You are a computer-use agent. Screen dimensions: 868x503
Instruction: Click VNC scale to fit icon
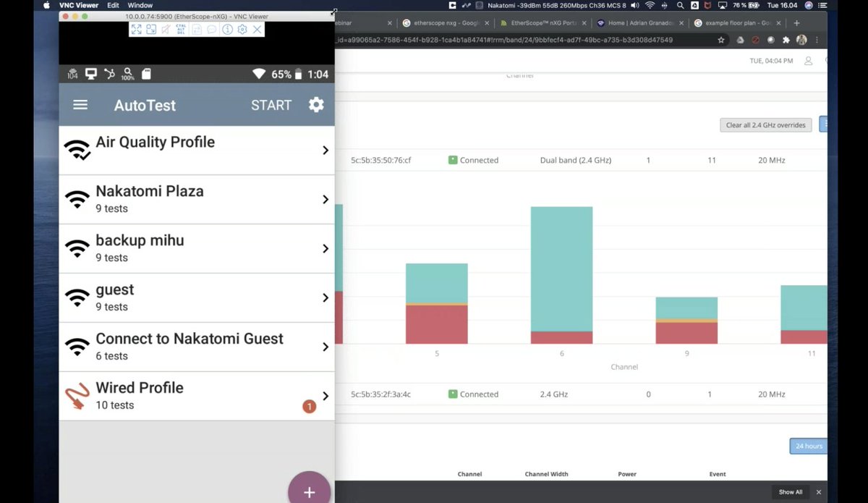click(151, 30)
